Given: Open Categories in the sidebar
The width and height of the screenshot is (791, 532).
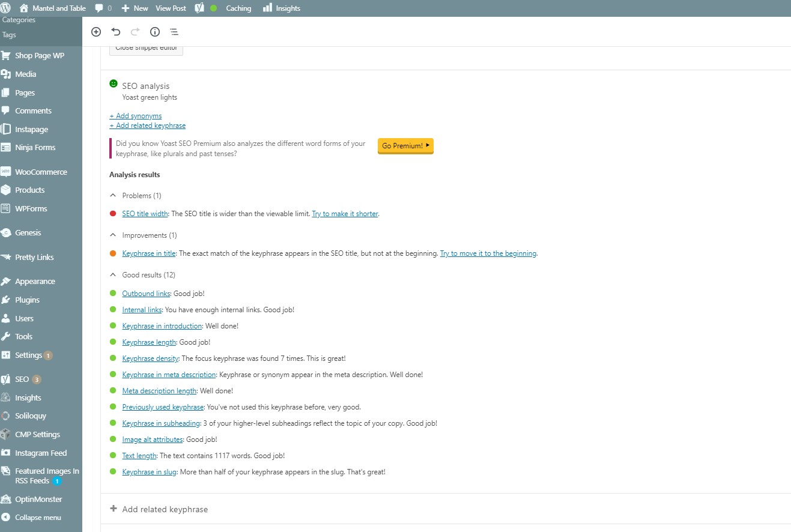Looking at the screenshot, I should click(x=19, y=20).
